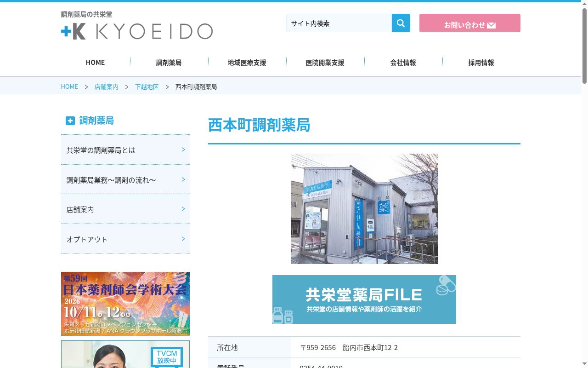Open 店舗案内 in the sidebar menu

coord(125,209)
